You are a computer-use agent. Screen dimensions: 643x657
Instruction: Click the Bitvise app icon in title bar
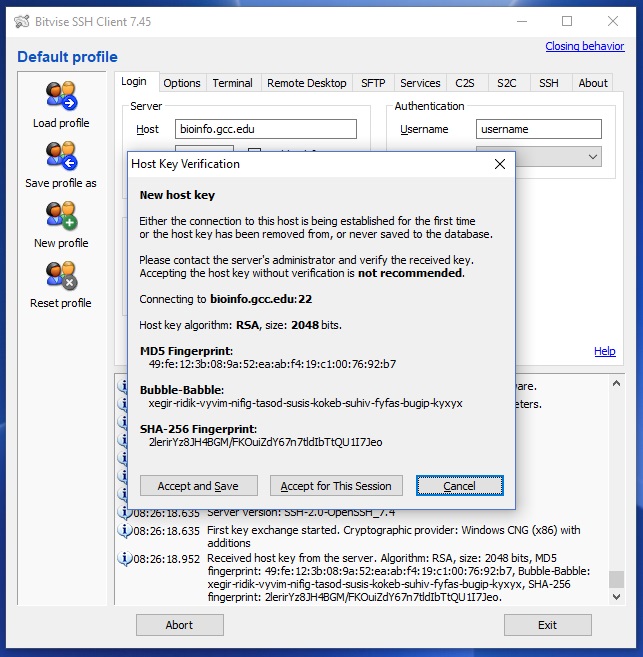coord(22,21)
